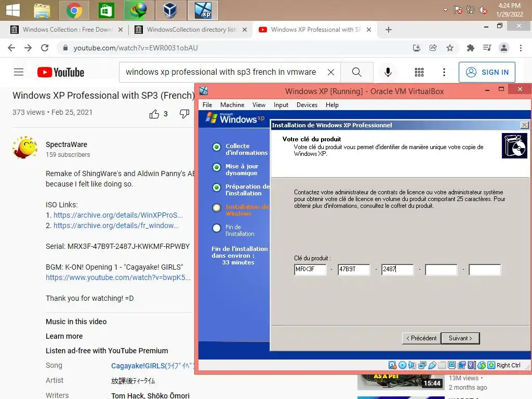
Task: Click the VirtualBox hard disk activity icon
Action: tap(392, 365)
